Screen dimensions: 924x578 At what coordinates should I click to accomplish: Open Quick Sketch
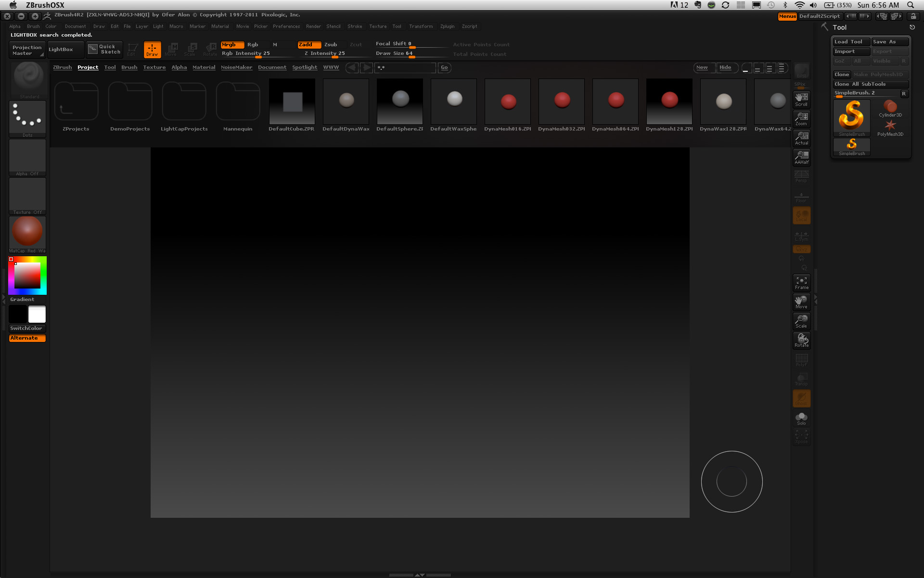(104, 49)
